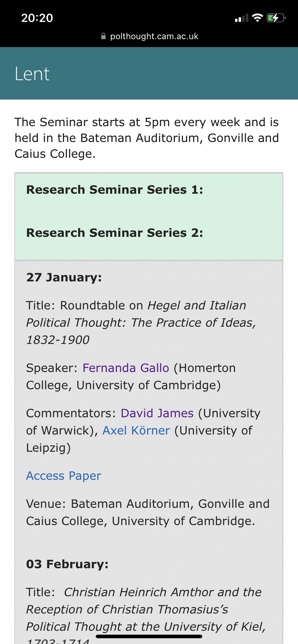Tap the Lent page heading
298x644 pixels.
tap(32, 74)
